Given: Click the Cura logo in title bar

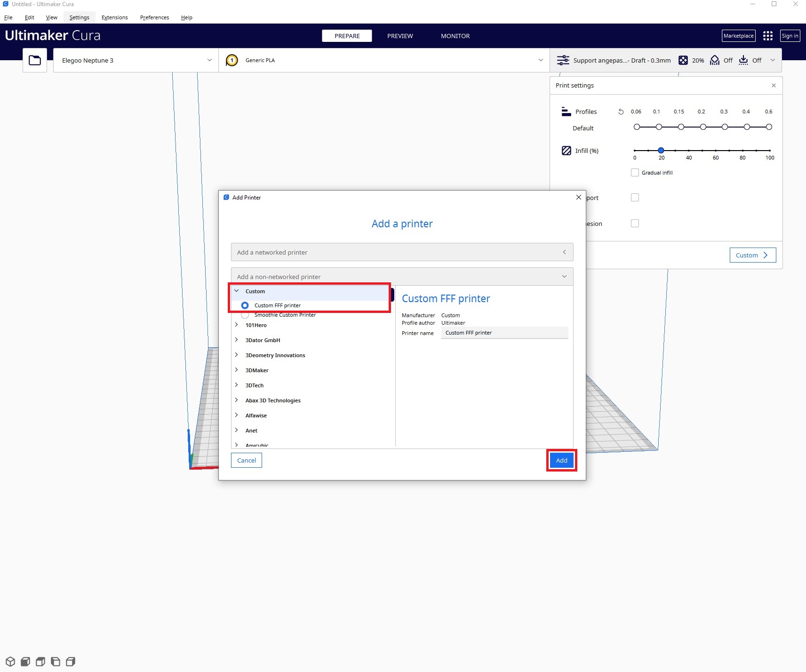Looking at the screenshot, I should (6, 4).
